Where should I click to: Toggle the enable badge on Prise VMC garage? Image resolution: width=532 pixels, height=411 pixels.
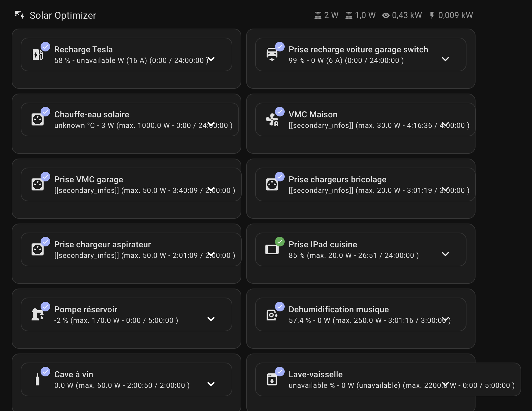[x=45, y=177]
